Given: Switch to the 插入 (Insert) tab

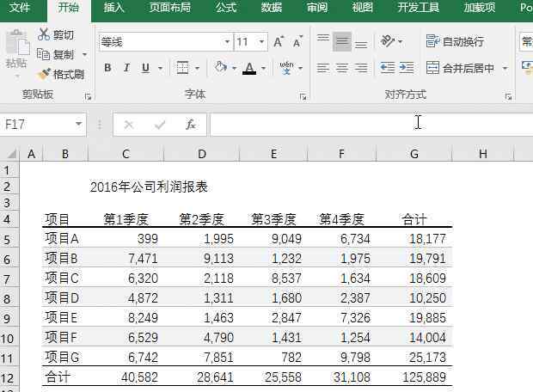Looking at the screenshot, I should tap(113, 8).
